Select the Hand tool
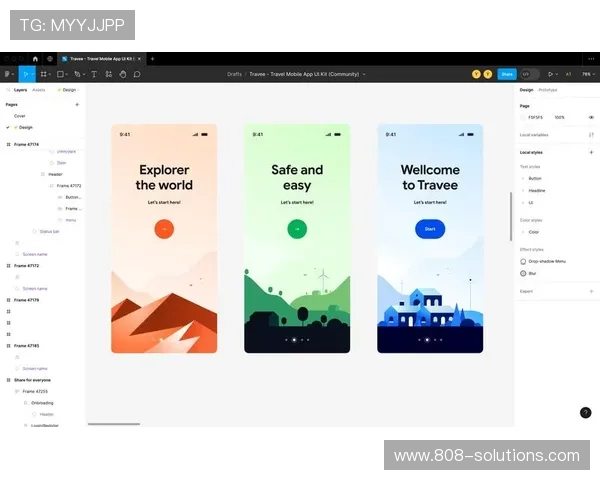 pyautogui.click(x=123, y=74)
